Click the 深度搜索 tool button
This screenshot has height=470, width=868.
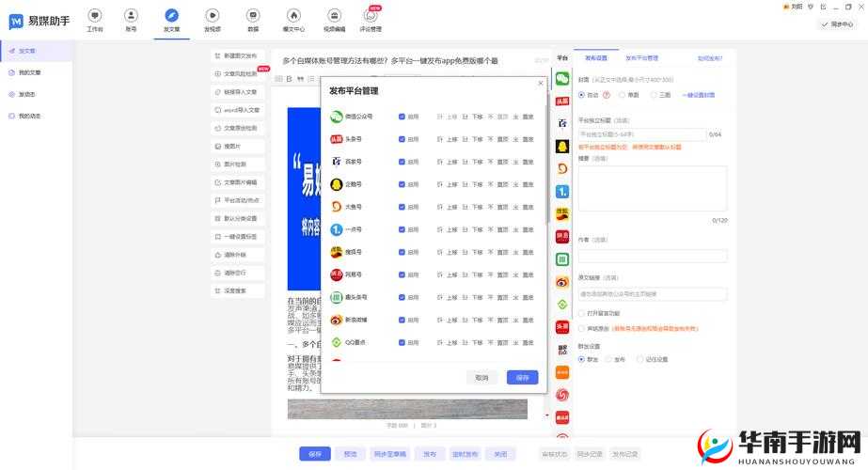pos(238,290)
